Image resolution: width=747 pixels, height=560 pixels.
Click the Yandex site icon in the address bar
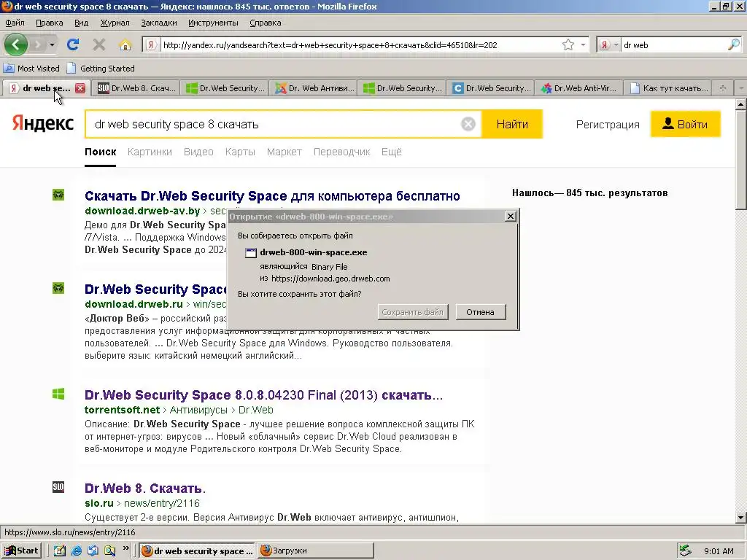(151, 44)
